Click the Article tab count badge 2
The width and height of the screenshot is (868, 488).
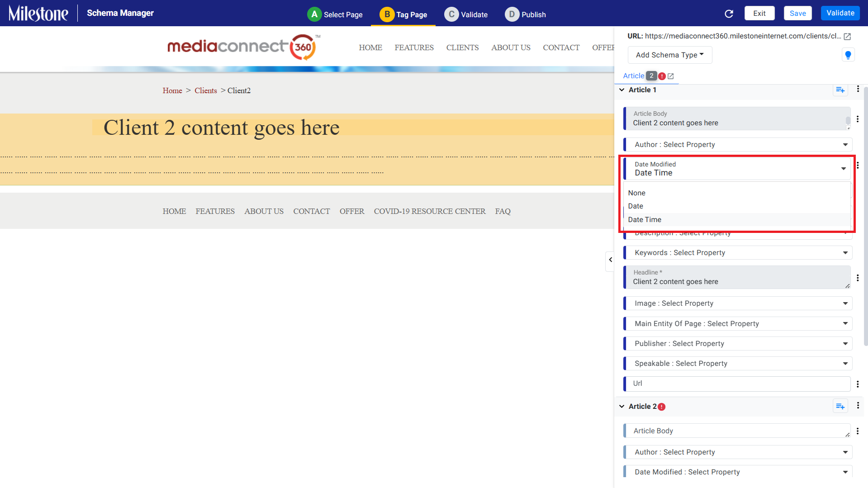[651, 76]
